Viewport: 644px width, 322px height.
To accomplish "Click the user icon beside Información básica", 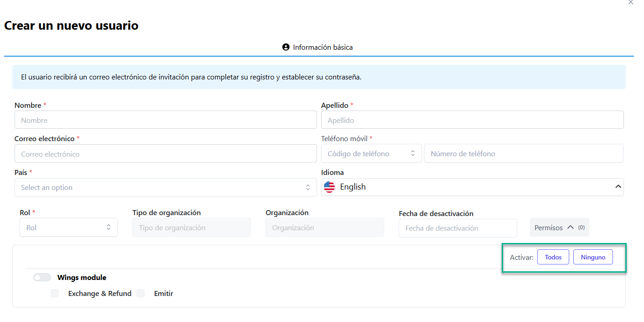I will coord(286,47).
